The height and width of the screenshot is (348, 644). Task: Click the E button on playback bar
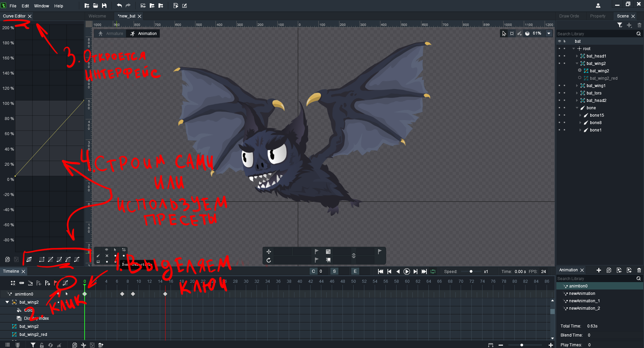click(355, 271)
